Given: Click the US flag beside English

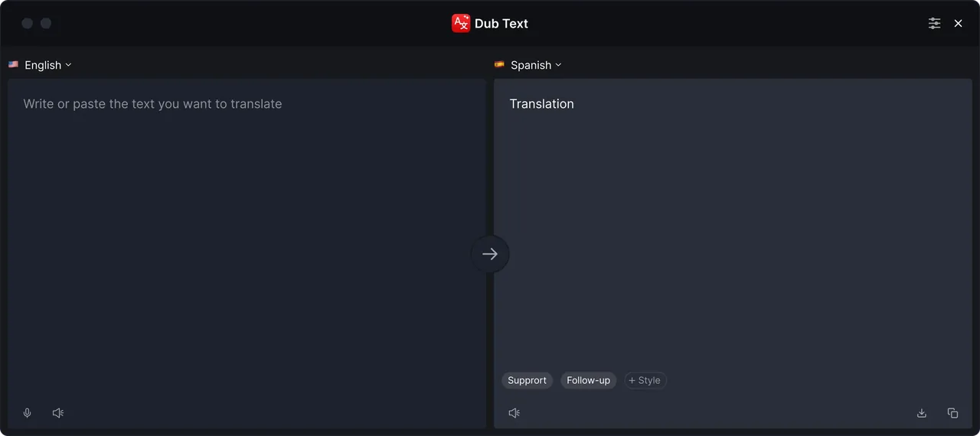Looking at the screenshot, I should [13, 65].
